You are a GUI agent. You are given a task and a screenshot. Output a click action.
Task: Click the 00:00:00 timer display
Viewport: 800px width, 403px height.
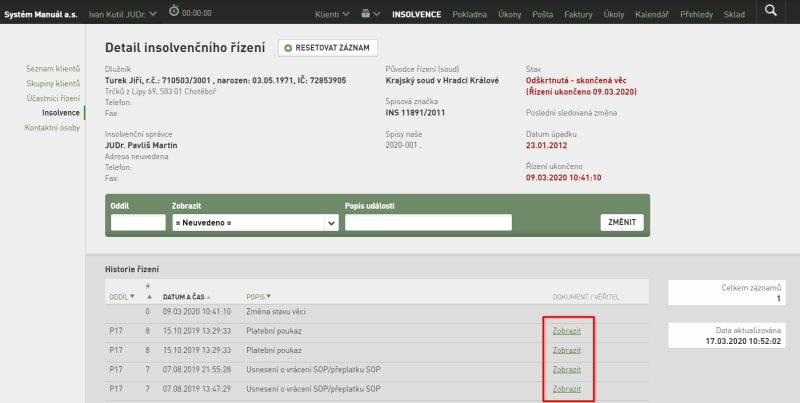click(197, 13)
